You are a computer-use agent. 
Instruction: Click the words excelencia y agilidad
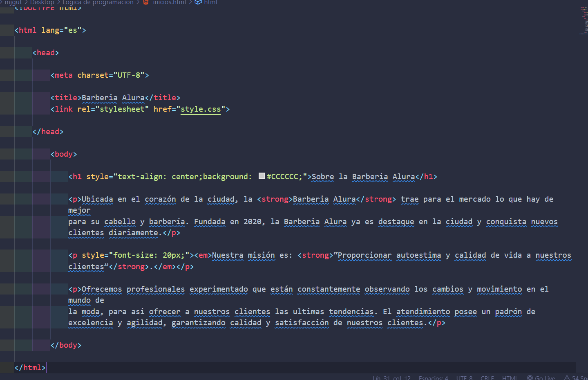tap(115, 323)
